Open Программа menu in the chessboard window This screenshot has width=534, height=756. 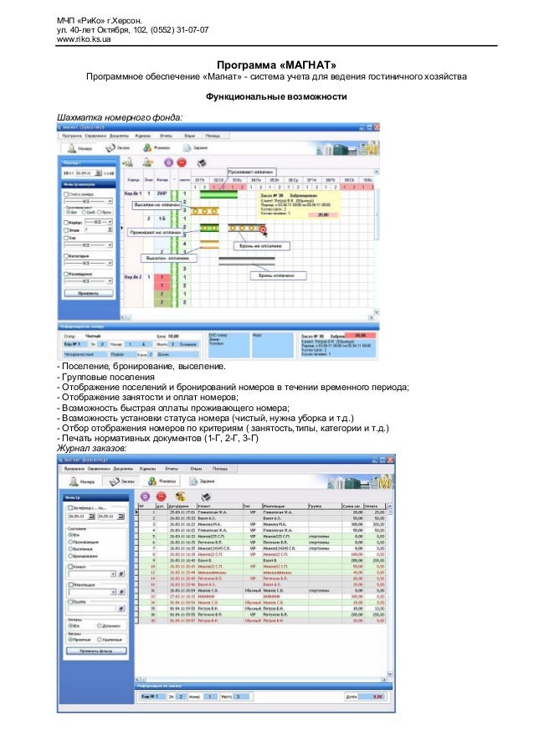click(x=72, y=136)
